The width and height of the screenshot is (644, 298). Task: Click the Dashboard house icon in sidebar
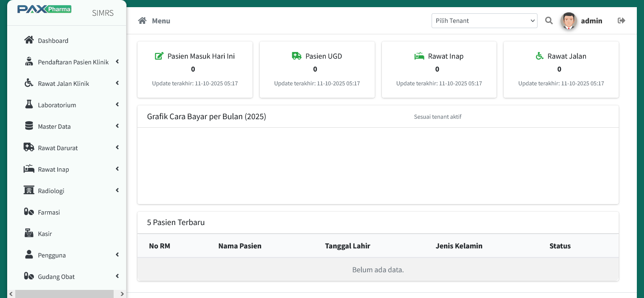pyautogui.click(x=29, y=40)
